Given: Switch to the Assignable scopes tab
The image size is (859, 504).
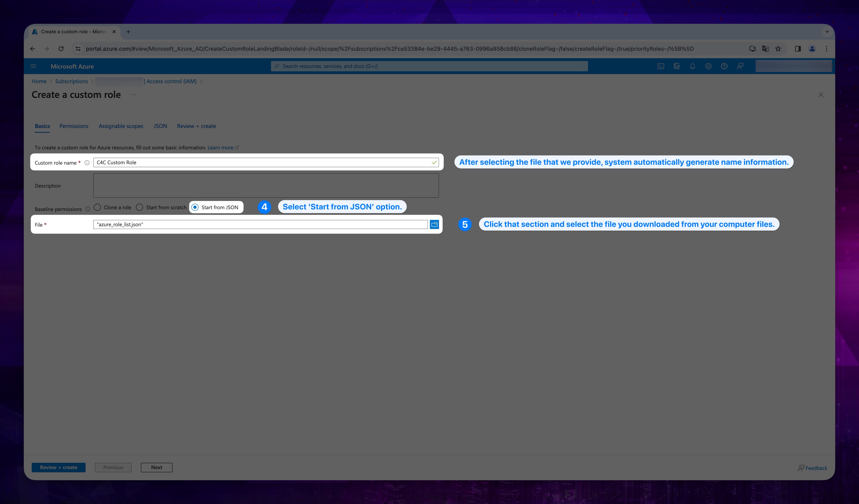Looking at the screenshot, I should [121, 126].
